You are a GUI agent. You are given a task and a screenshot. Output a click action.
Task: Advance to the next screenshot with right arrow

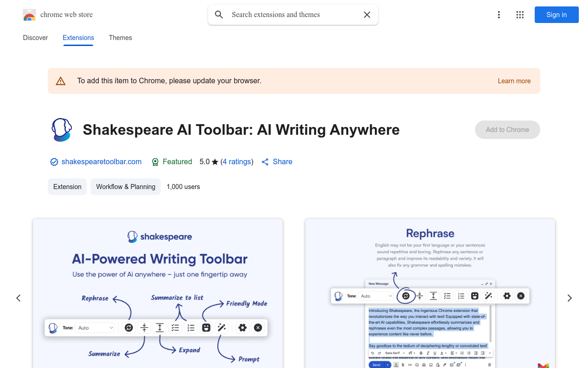[x=570, y=298]
